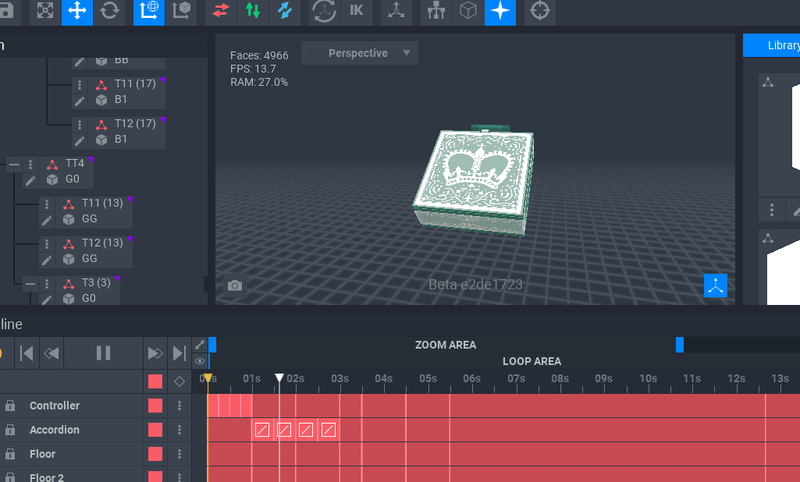Screen dimensions: 800x482
Task: Step to the next keyframe
Action: (155, 353)
